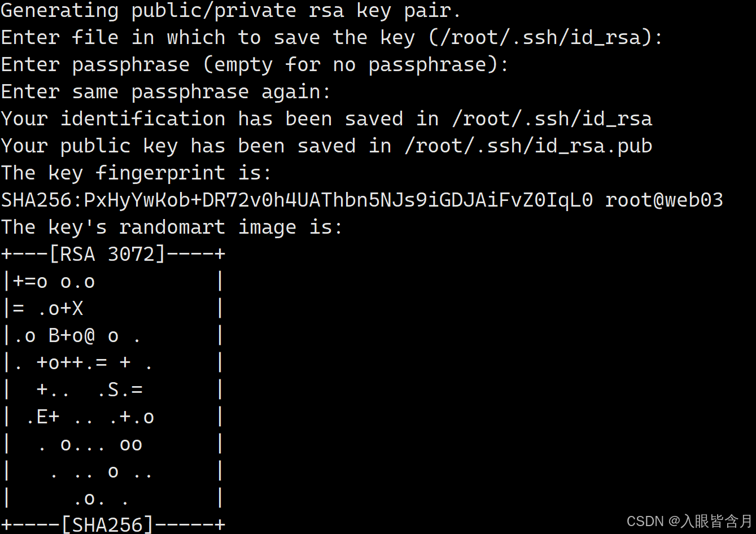Click the 'S' character in the randomart
This screenshot has height=534, width=756.
pos(113,390)
